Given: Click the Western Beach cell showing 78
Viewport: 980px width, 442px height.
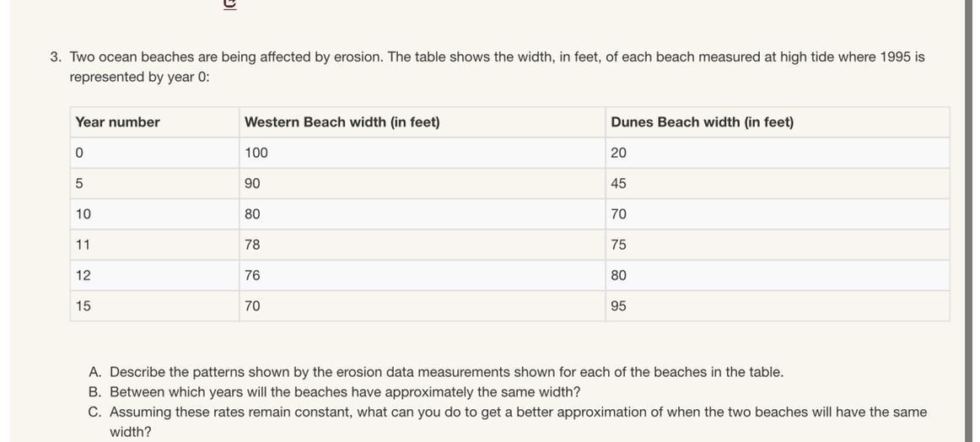Looking at the screenshot, I should [252, 245].
